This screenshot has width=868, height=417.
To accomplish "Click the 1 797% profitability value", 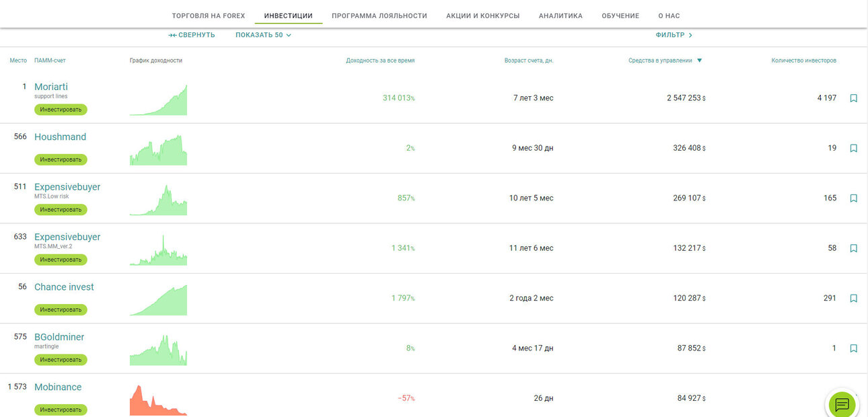I will [x=403, y=298].
